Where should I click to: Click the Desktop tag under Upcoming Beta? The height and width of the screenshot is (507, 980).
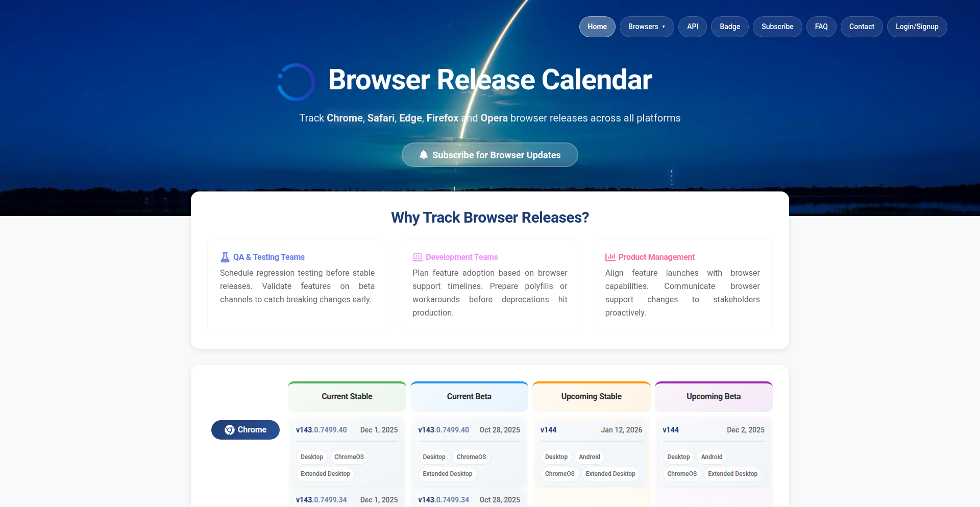click(x=678, y=457)
